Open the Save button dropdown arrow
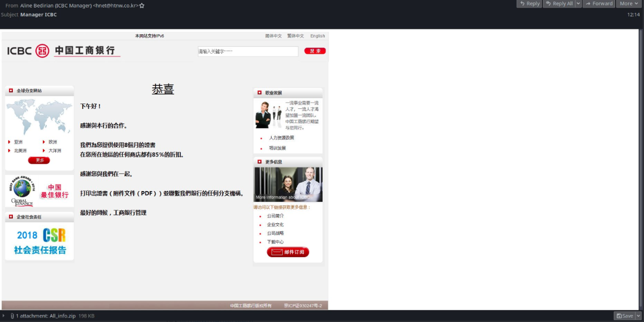 pyautogui.click(x=639, y=316)
